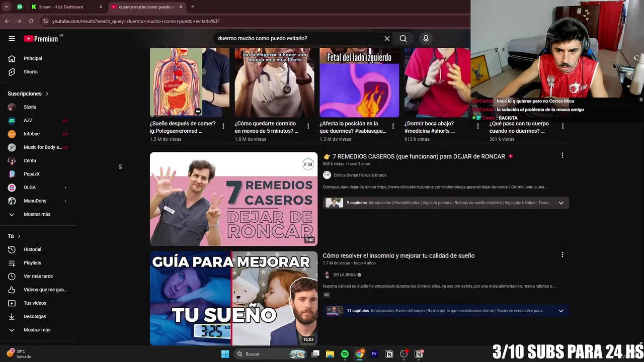Image resolution: width=644 pixels, height=362 pixels.
Task: Open Cómo resolver el insomnio video title
Action: coord(398,255)
